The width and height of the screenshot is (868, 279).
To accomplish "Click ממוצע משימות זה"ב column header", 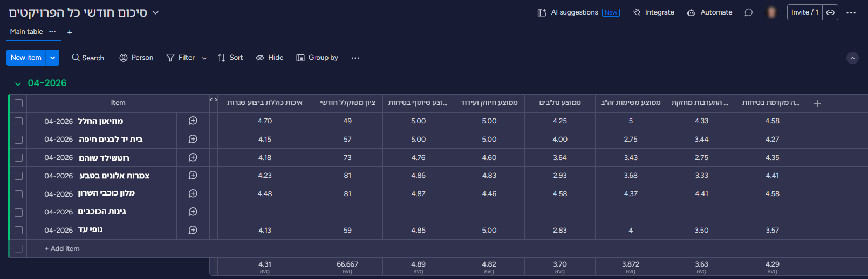I will tap(631, 103).
